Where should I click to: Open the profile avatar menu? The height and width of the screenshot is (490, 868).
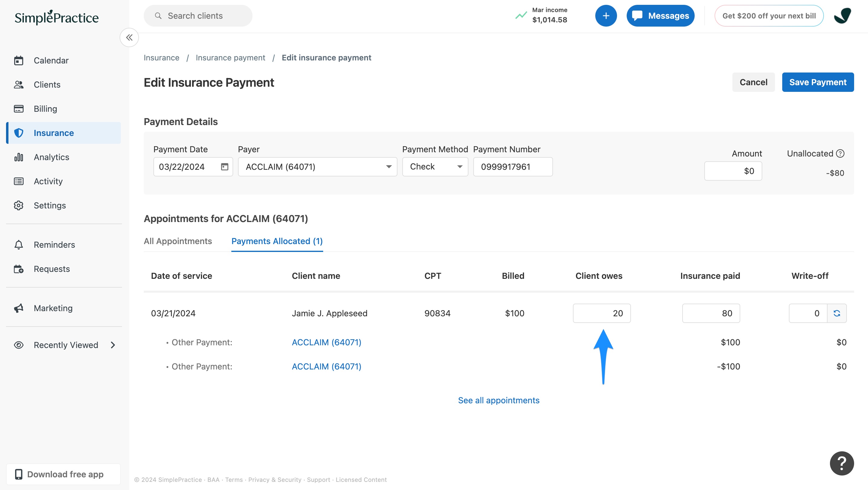pyautogui.click(x=842, y=15)
